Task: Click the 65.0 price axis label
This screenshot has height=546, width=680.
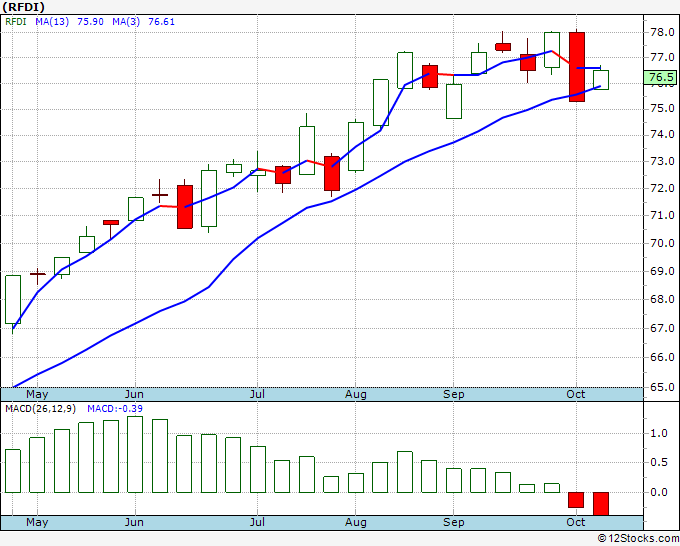Action: point(662,387)
